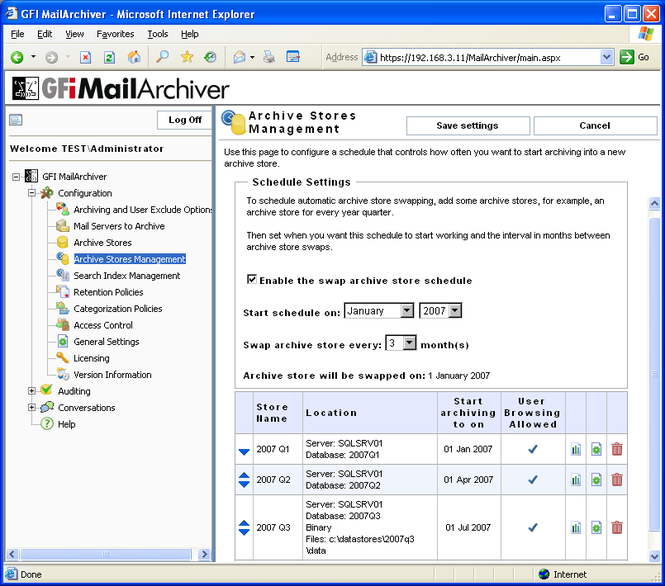Viewport: 665px width, 586px height.
Task: Delete the 2007 Q2 archive store
Action: click(x=617, y=480)
